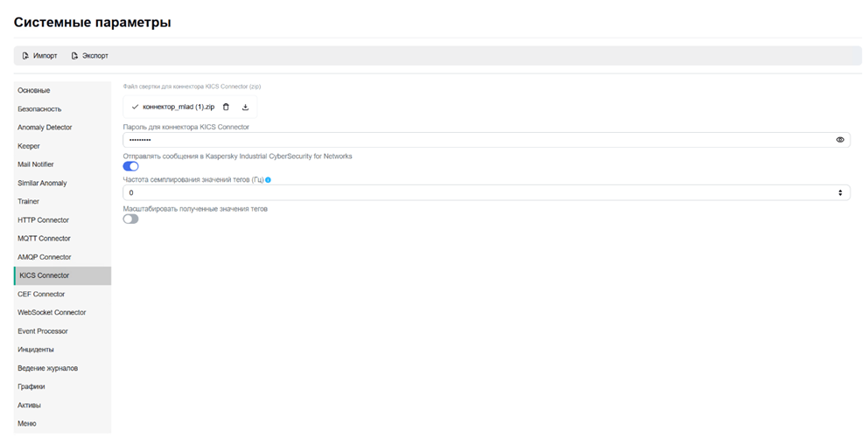Click info icon next to sampling frequency
The image size is (868, 438).
tap(268, 180)
